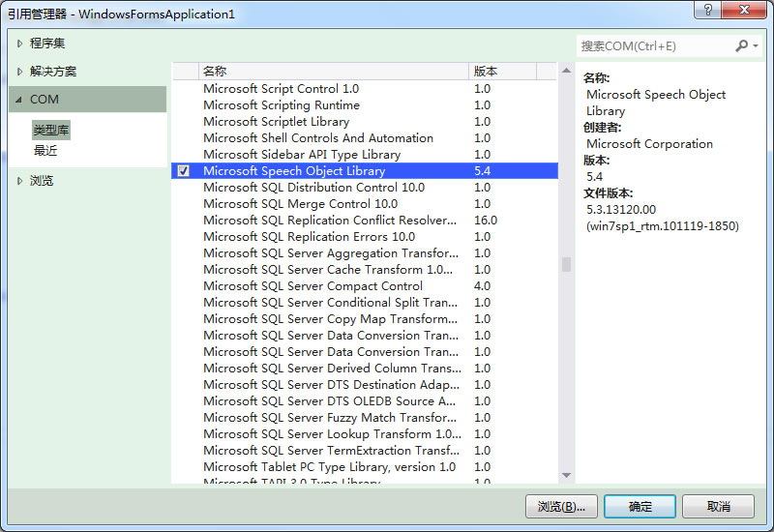Viewport: 774px width, 532px height.
Task: Select Microsoft SQL Server Lookup Transform row
Action: point(365,434)
